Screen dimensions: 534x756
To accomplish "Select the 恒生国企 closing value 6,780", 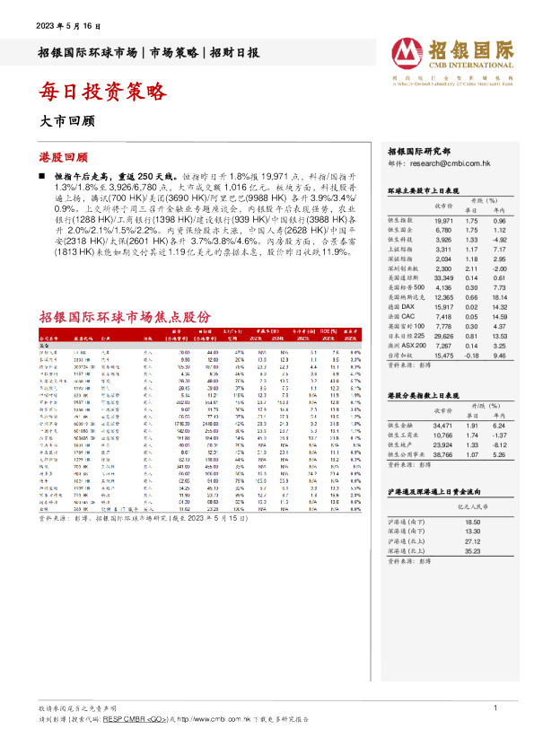I will point(443,230).
